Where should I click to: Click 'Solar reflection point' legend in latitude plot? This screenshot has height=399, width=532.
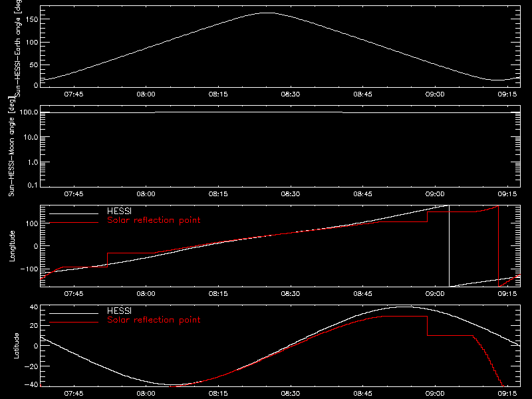[154, 320]
